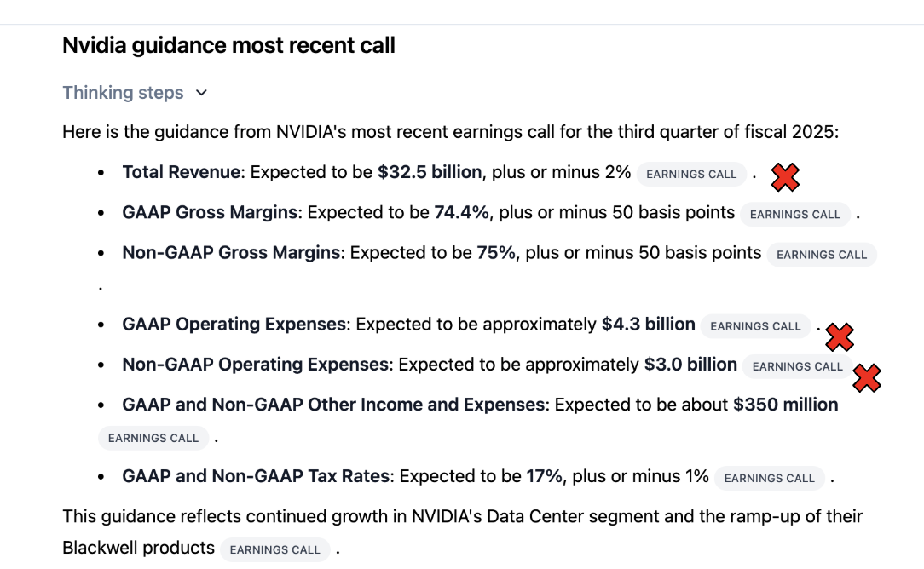Open Earnings Call badge for Non-GAAP Gross Margins
The image size is (924, 569).
click(x=821, y=254)
